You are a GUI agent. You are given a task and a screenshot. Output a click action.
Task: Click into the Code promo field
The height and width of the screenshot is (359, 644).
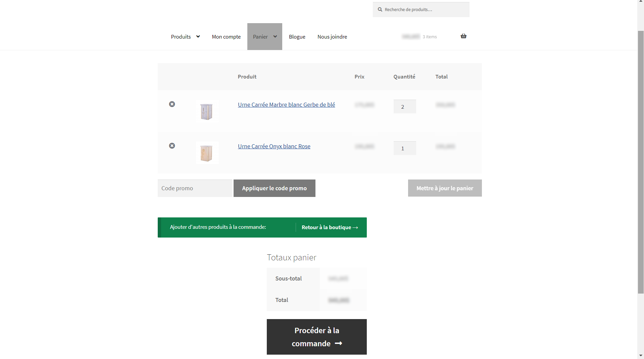pos(195,188)
